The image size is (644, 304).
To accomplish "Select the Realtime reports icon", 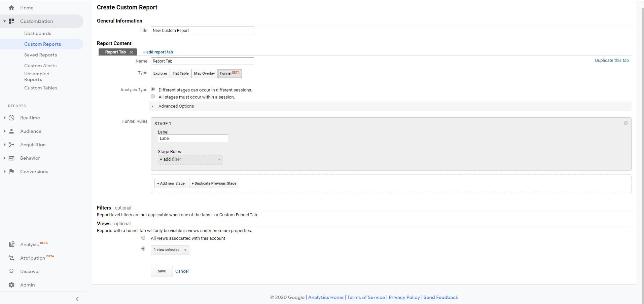I will click(11, 118).
